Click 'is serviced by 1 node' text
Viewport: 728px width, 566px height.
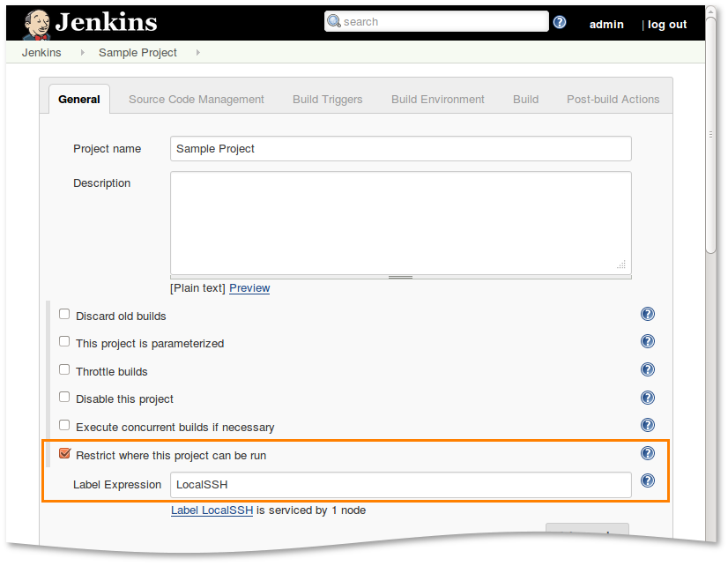pyautogui.click(x=311, y=510)
